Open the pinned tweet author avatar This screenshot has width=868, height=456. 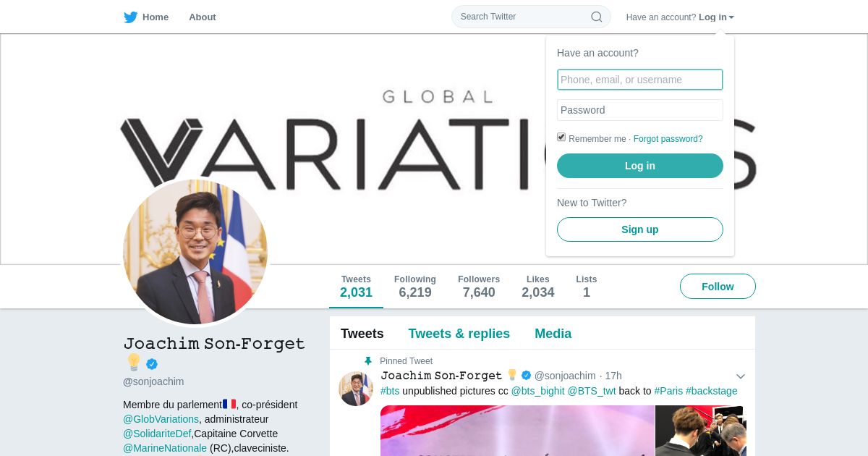(x=356, y=389)
